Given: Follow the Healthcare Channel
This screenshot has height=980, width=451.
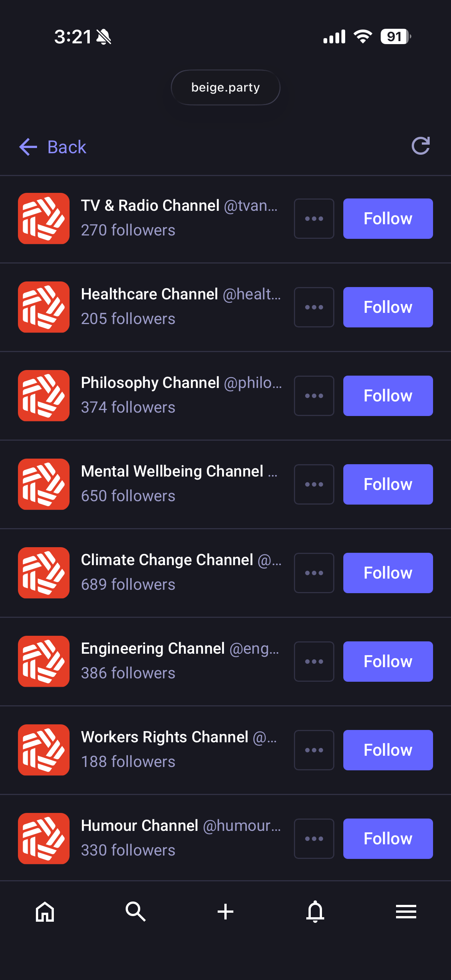Looking at the screenshot, I should [387, 307].
